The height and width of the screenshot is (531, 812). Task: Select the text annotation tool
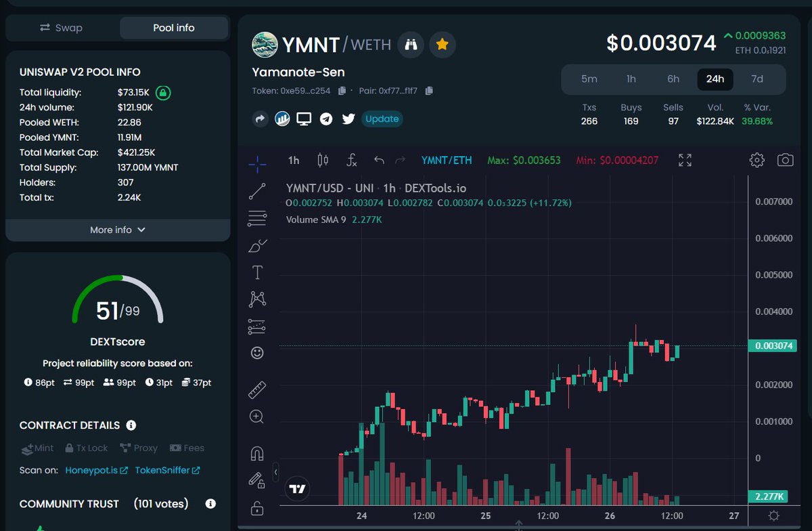257,272
